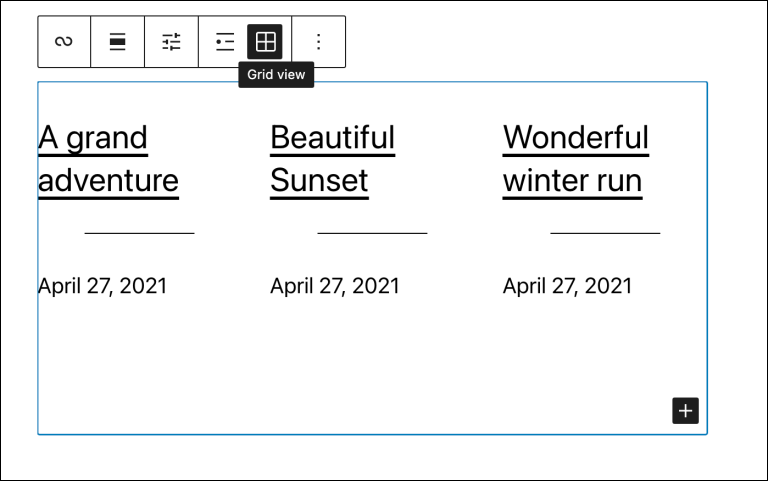This screenshot has width=768, height=481.
Task: Select the separator under 'Beautiful Sunset'
Action: click(372, 233)
